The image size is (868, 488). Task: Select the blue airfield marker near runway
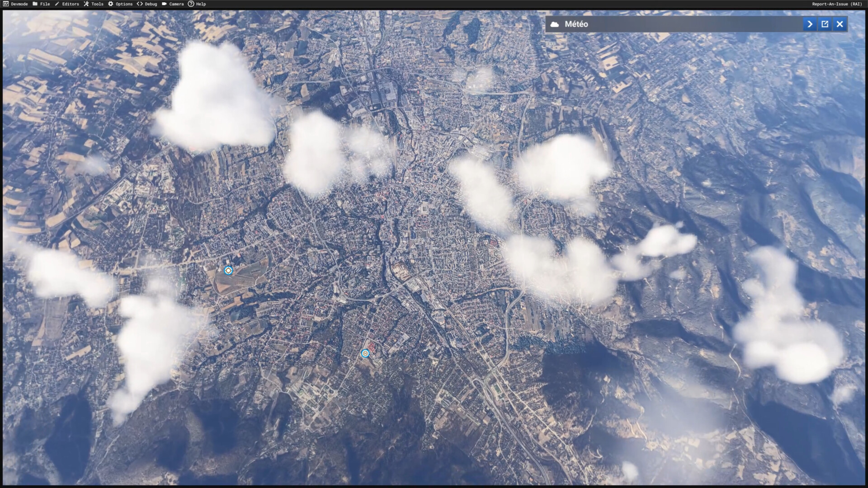228,271
